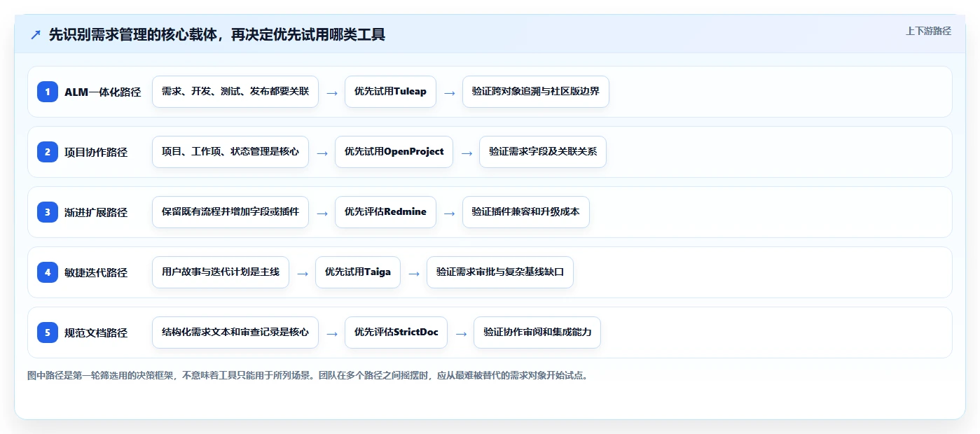The image size is (980, 434).
Task: Click the 渐进扩展路径 label
Action: (96, 212)
